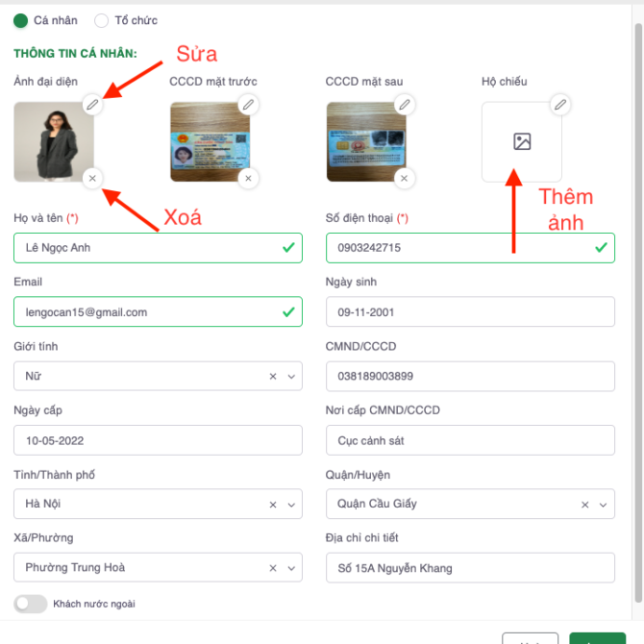Screen dimensions: 644x644
Task: Select the Cá nhân radio option
Action: [21, 20]
